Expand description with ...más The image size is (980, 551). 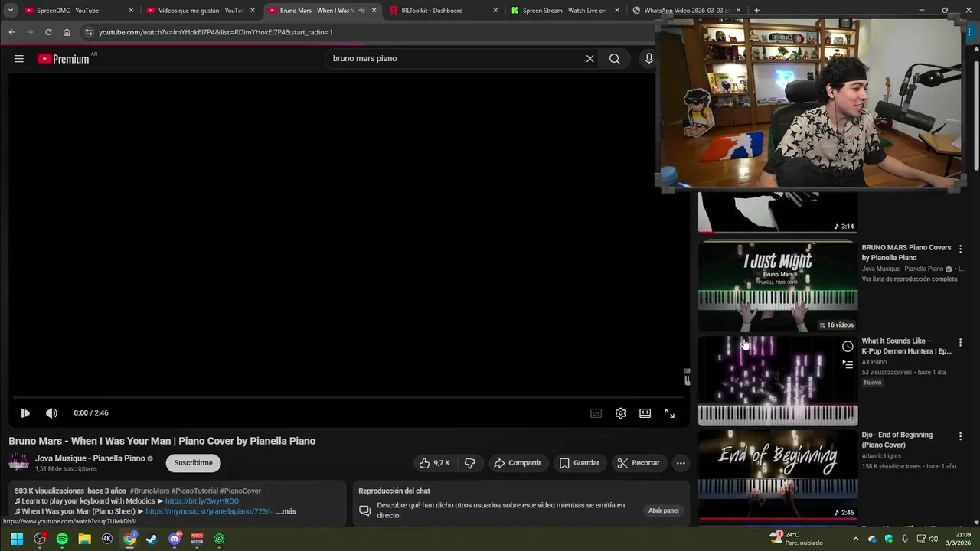coord(286,511)
